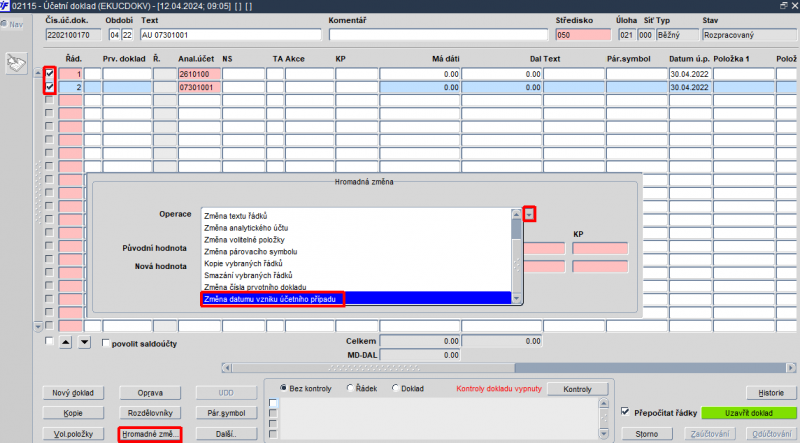This screenshot has width=800, height=443.
Task: Click the horizontal scrollbar right arrow
Action: coord(791,367)
